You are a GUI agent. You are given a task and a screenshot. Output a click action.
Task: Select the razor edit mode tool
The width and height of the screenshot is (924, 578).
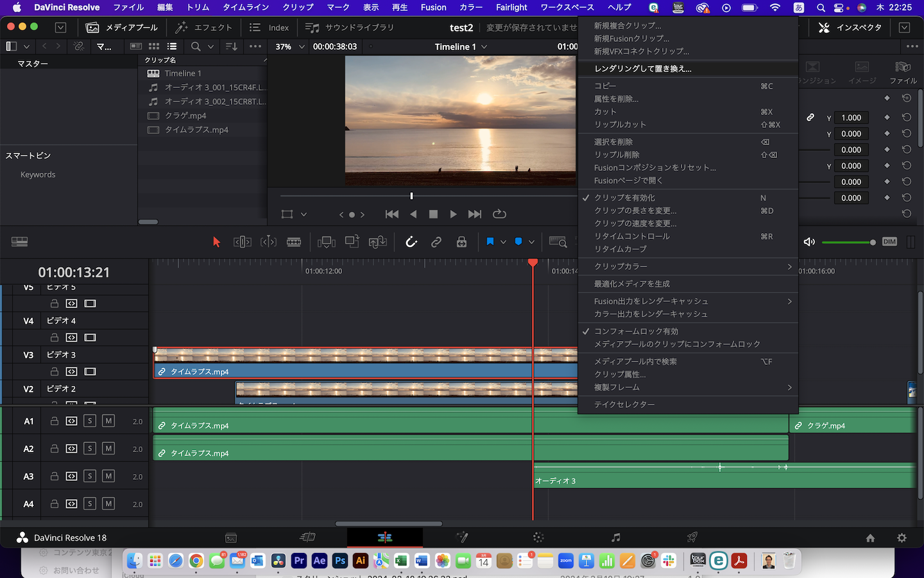click(294, 242)
